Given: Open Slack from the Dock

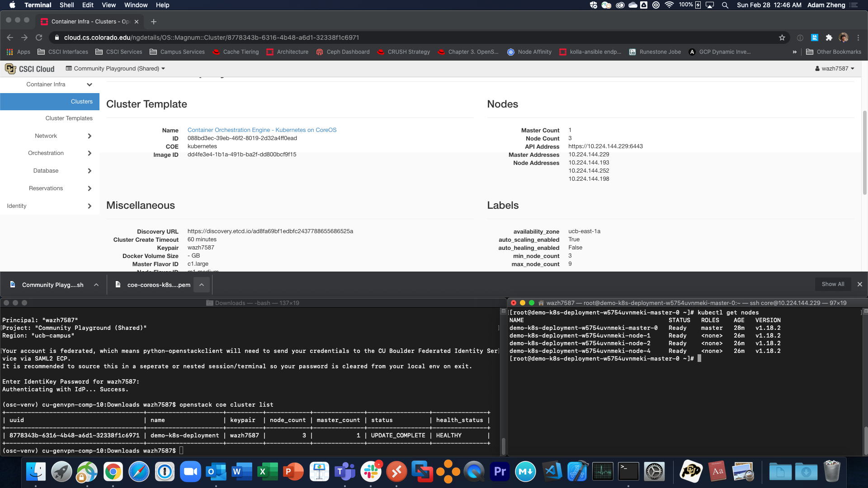Looking at the screenshot, I should click(x=371, y=472).
